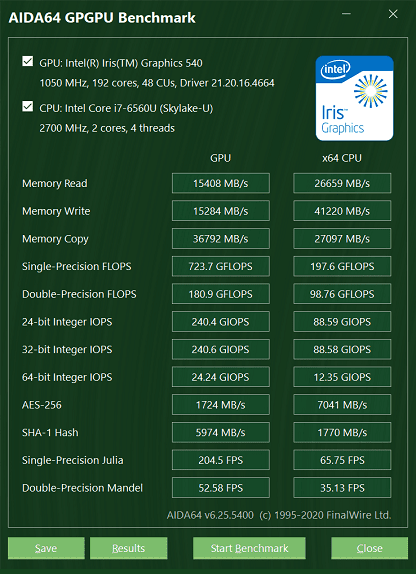Click the Close button at bottom
The image size is (416, 574).
click(369, 548)
